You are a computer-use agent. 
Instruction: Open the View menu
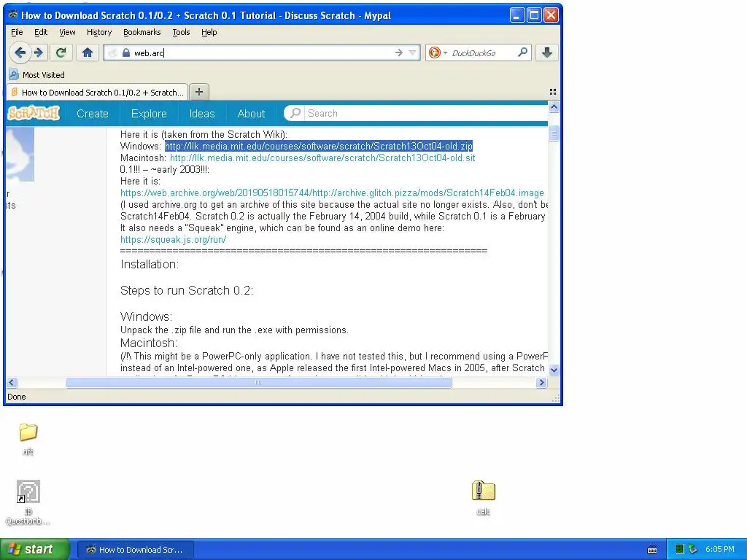pyautogui.click(x=67, y=32)
